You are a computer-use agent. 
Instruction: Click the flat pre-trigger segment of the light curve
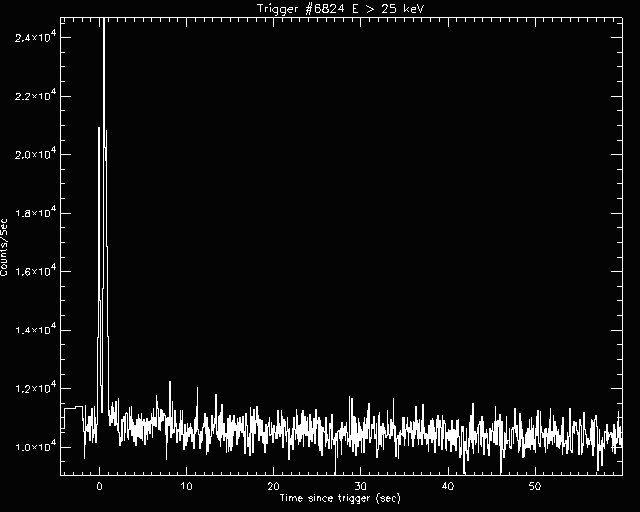73,407
